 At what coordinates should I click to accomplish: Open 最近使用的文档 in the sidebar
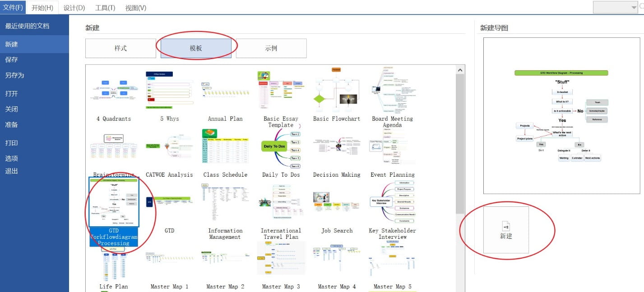click(x=27, y=26)
